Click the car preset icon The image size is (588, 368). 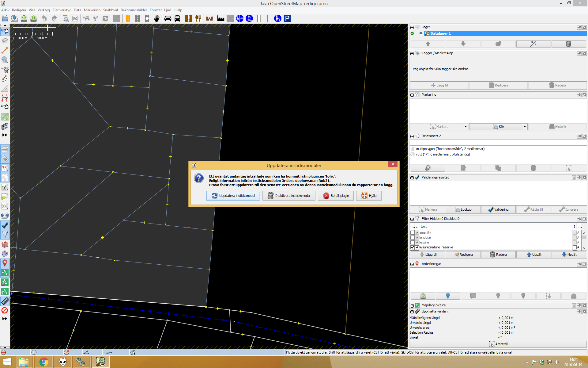(168, 18)
